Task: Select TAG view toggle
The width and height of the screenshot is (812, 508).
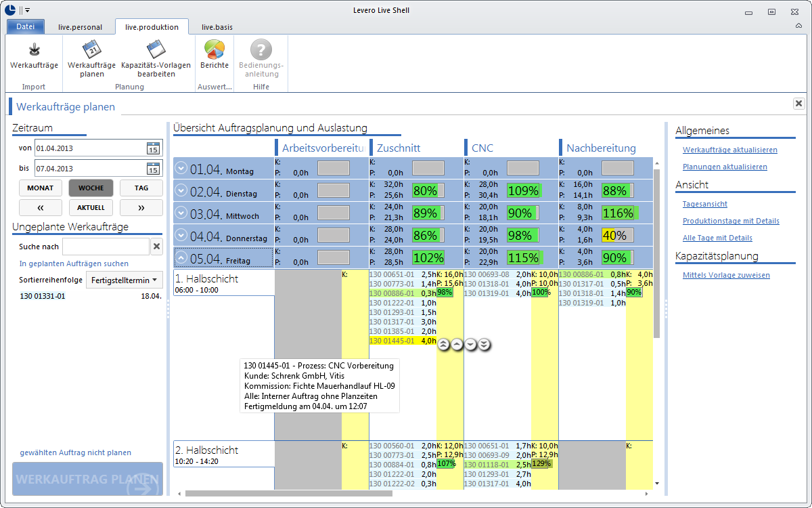Action: pos(141,188)
